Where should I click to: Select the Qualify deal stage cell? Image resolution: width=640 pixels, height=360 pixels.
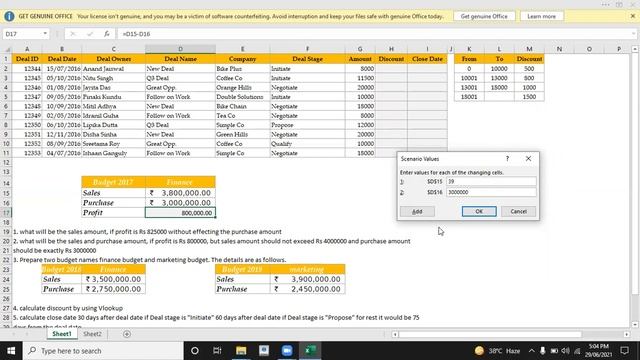(307, 144)
